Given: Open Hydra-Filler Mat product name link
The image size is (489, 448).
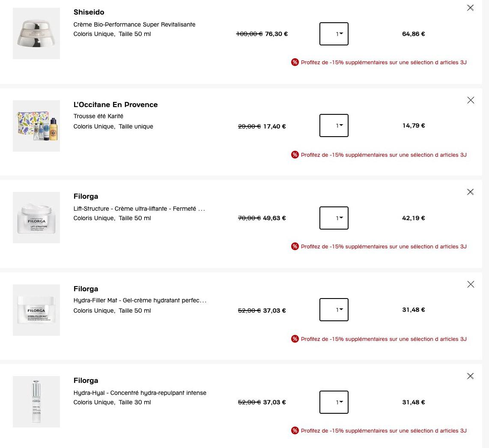Looking at the screenshot, I should (140, 300).
